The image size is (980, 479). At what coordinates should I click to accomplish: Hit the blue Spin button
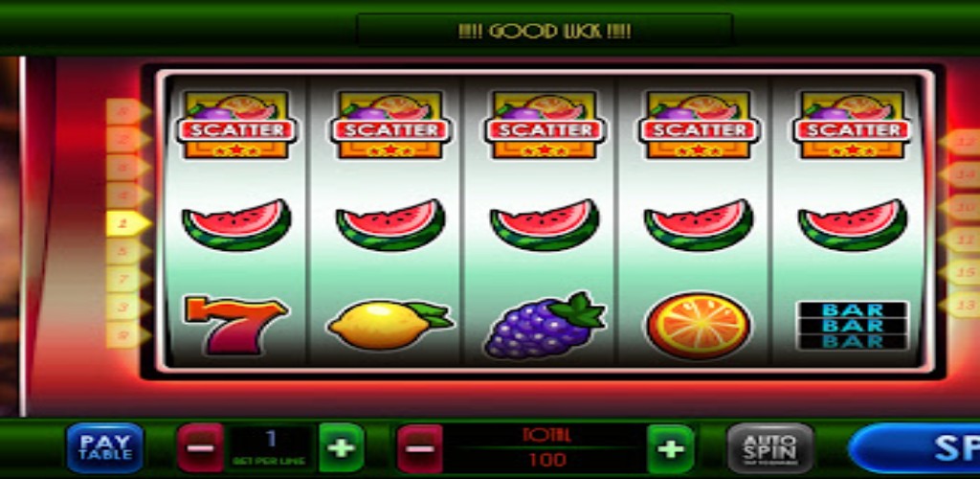click(x=914, y=447)
